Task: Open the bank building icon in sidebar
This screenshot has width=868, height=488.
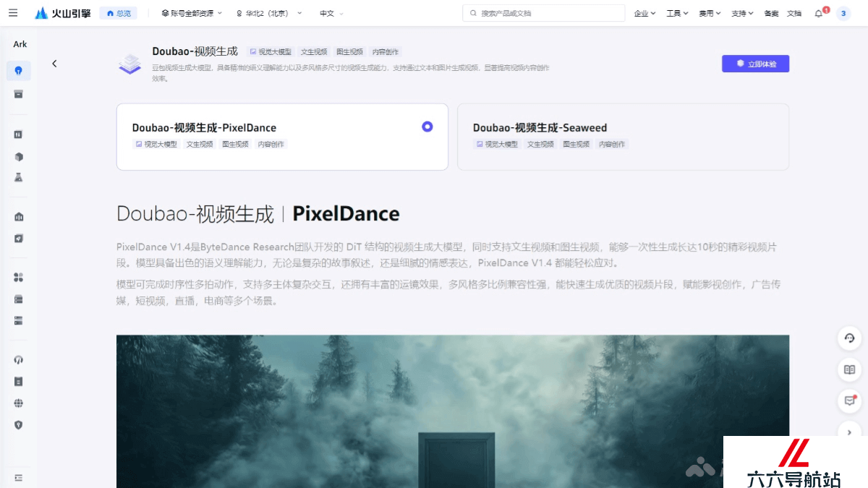Action: coord(19,217)
